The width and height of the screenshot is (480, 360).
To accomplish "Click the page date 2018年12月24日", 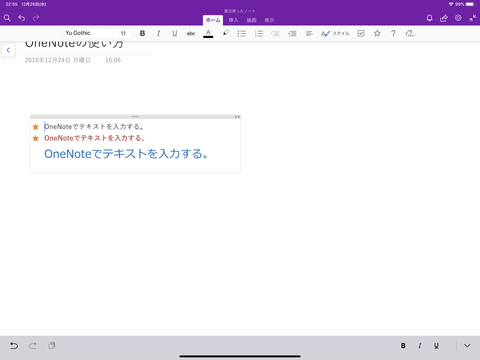I will [57, 60].
